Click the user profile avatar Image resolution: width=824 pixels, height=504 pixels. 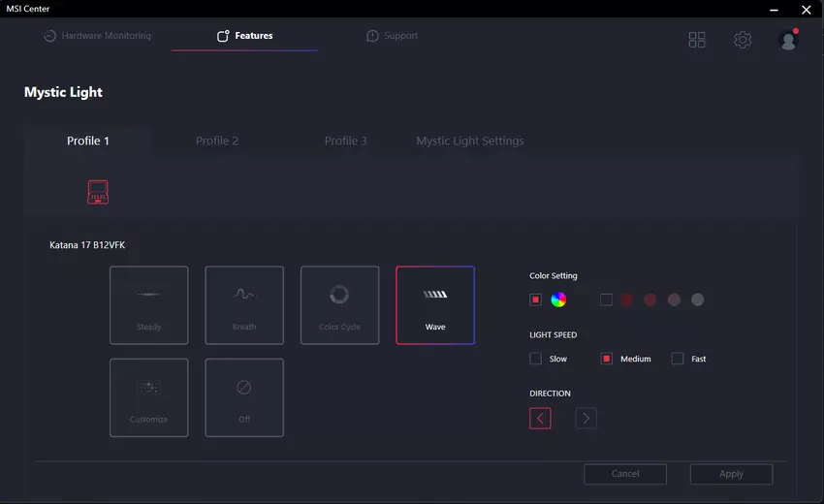(x=787, y=40)
